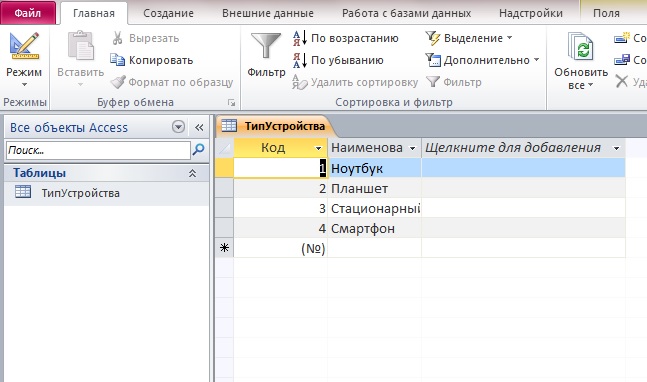Collapse navigation pane with double chevron
The image size is (647, 382).
pos(199,127)
